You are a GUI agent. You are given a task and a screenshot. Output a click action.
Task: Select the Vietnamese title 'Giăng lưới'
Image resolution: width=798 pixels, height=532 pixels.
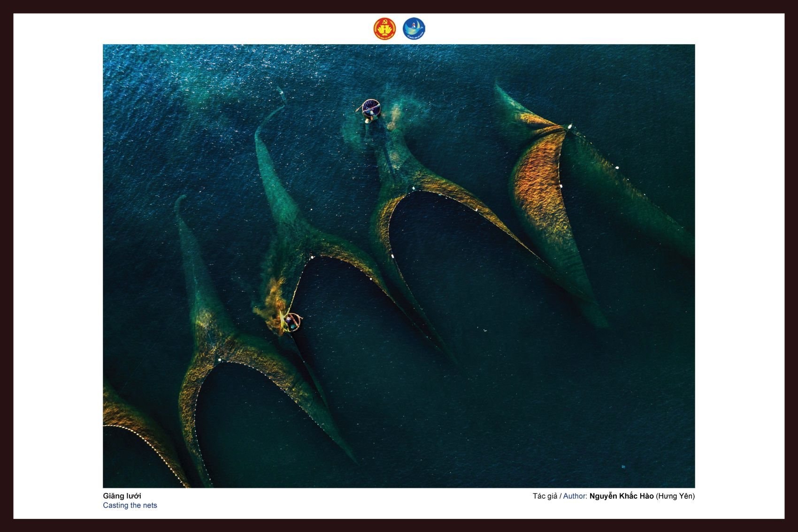click(x=122, y=496)
